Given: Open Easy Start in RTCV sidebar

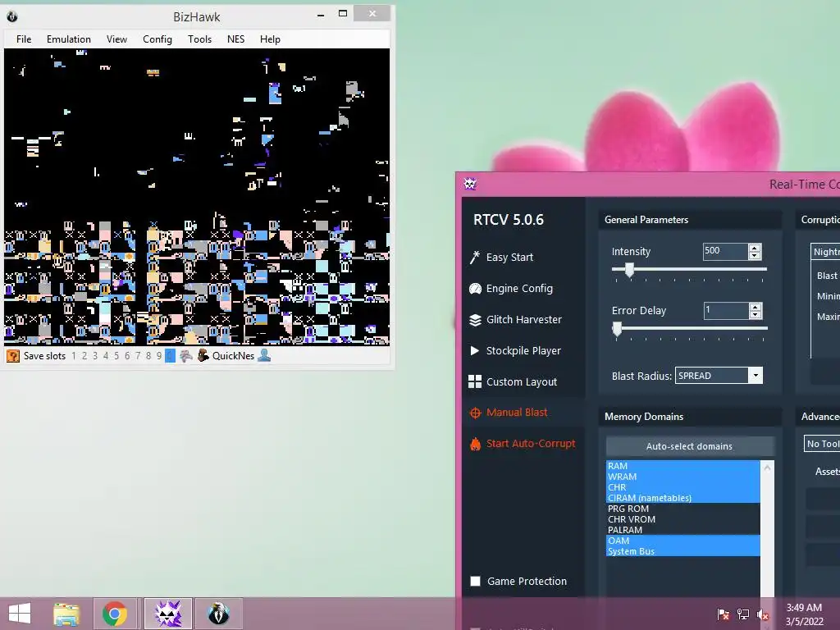Looking at the screenshot, I should click(509, 257).
